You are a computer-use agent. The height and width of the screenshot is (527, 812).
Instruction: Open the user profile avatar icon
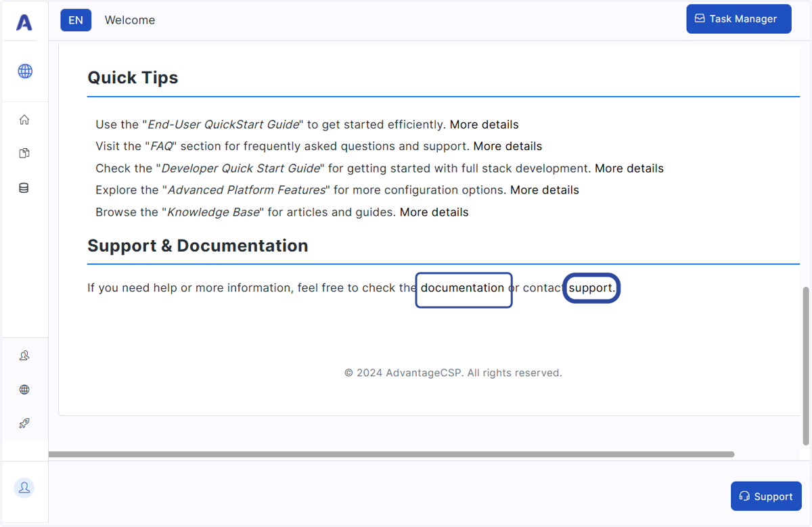[24, 488]
